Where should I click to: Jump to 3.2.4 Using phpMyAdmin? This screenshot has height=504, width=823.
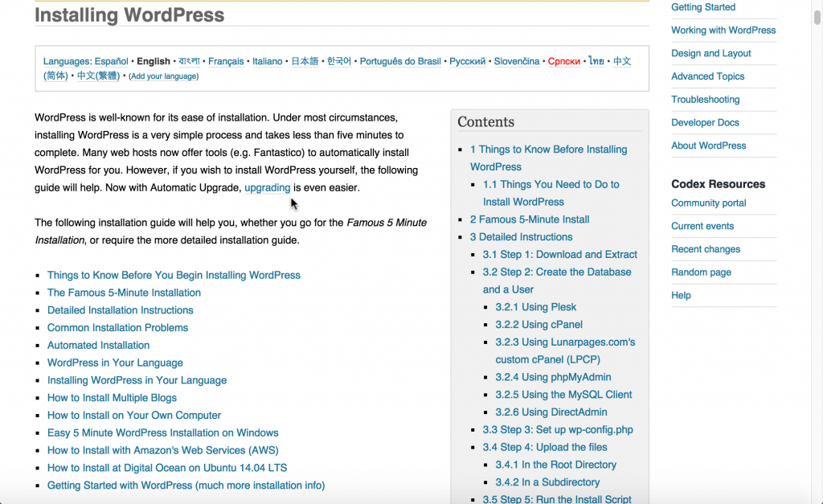(x=553, y=377)
